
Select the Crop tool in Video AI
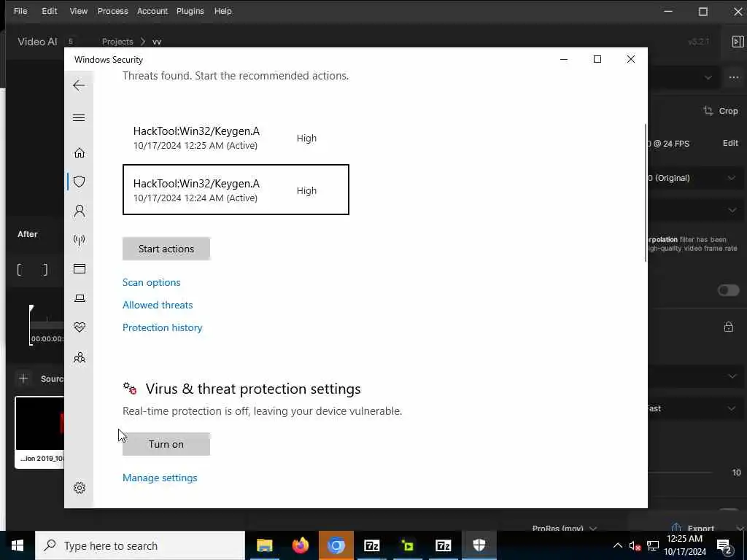point(721,111)
